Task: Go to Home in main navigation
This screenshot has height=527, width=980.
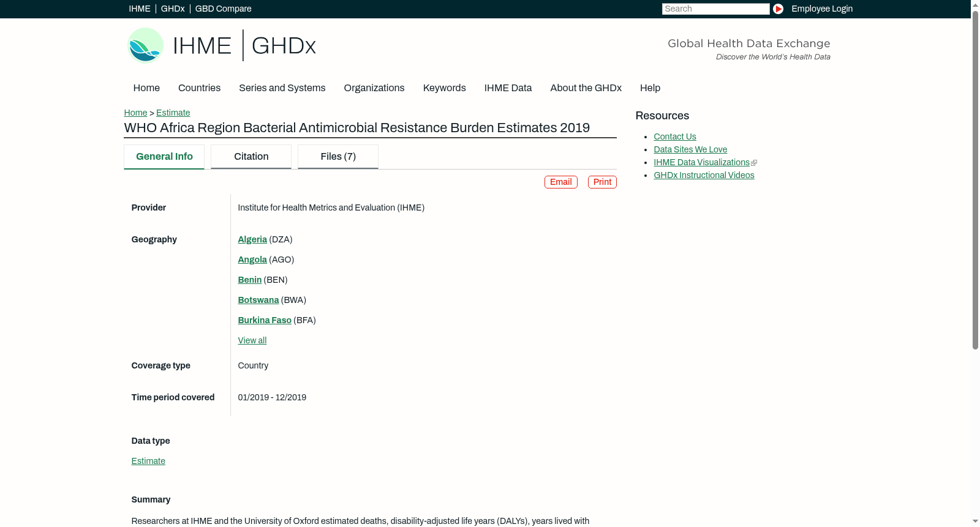Action: coord(146,88)
